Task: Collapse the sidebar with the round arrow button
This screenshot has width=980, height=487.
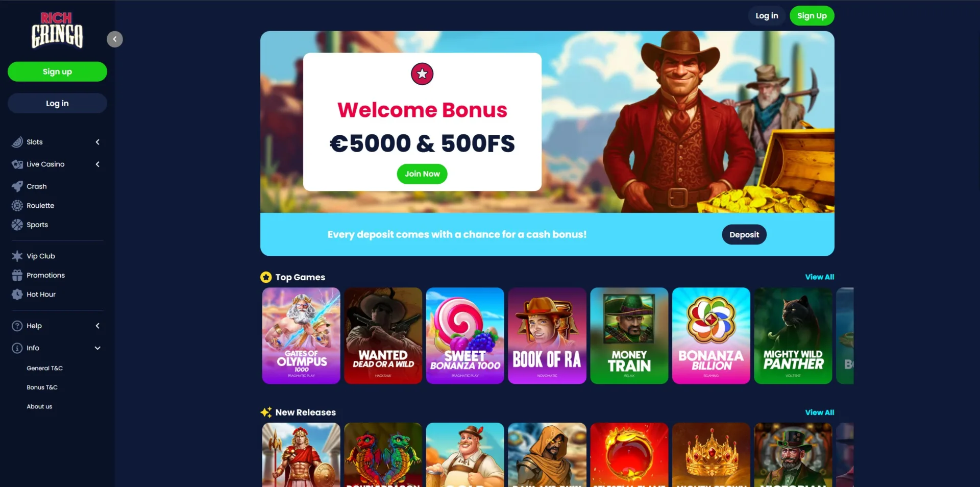Action: tap(115, 39)
